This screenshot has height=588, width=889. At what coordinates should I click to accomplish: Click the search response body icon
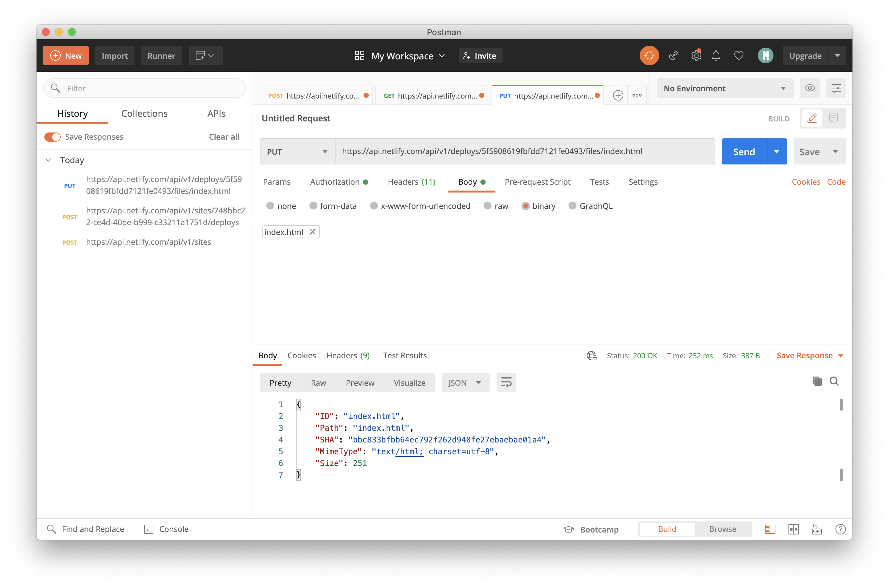point(834,381)
